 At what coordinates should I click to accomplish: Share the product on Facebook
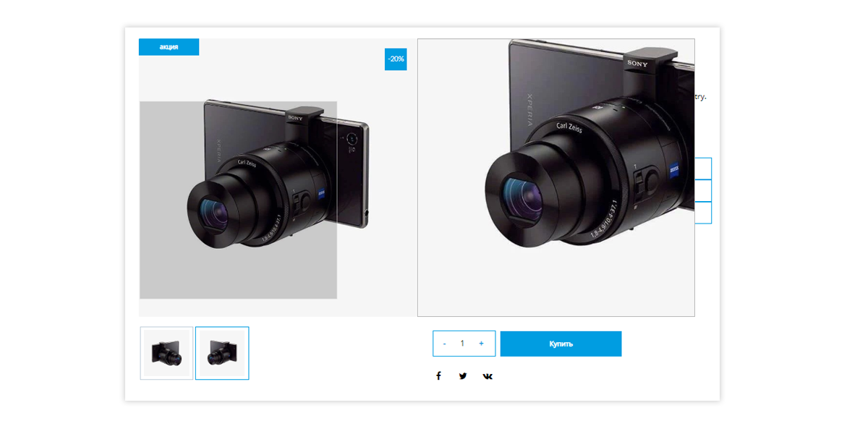click(x=438, y=376)
